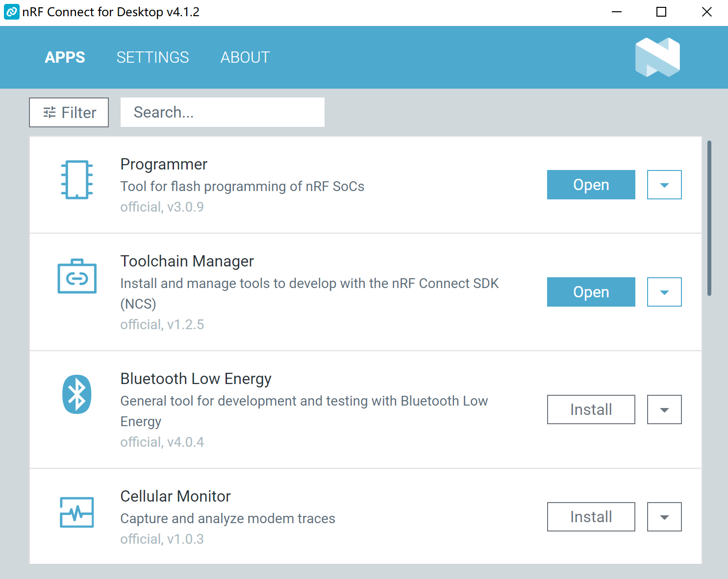Go to the ABOUT tab
Screen dimensions: 728x579
pos(245,57)
